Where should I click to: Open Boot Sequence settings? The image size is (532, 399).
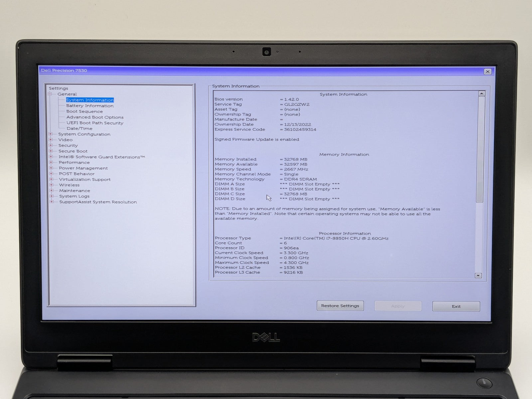click(84, 111)
